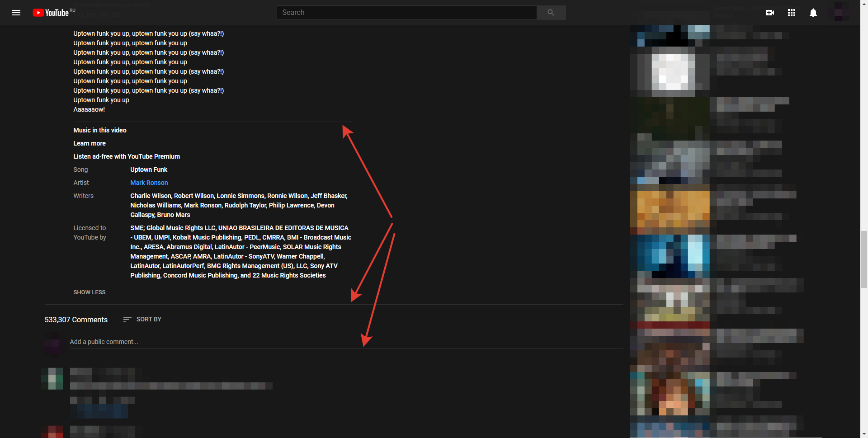
Task: Open the create video upload icon
Action: [x=770, y=13]
